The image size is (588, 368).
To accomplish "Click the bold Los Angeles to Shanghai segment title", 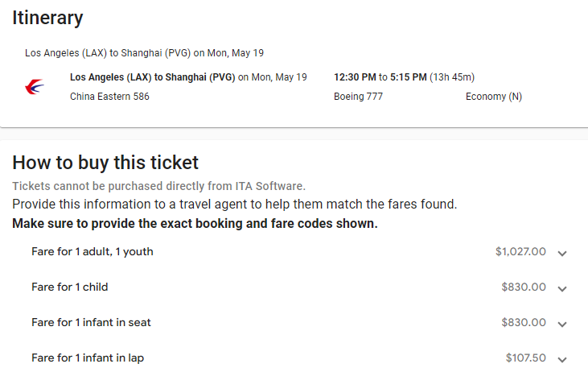I will tap(153, 77).
